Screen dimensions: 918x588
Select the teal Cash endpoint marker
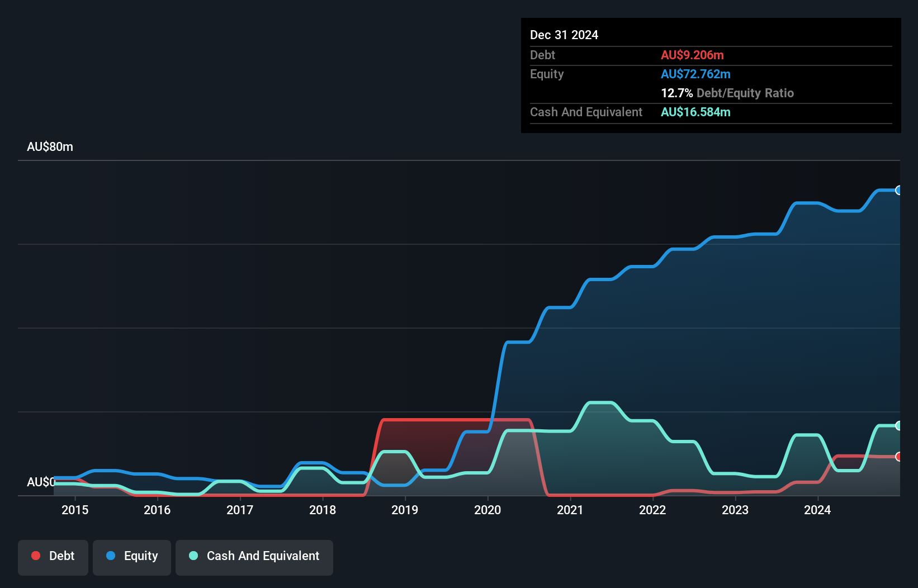(x=898, y=425)
